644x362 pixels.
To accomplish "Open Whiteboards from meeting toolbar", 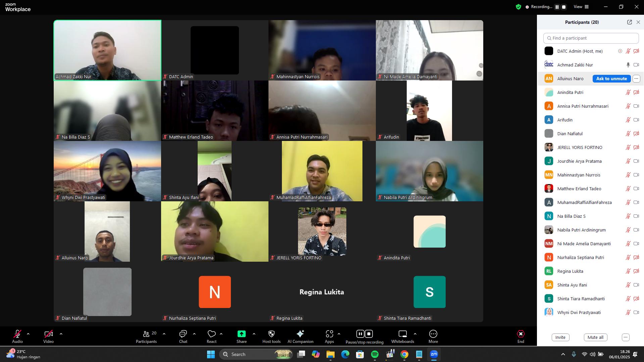I will [402, 334].
